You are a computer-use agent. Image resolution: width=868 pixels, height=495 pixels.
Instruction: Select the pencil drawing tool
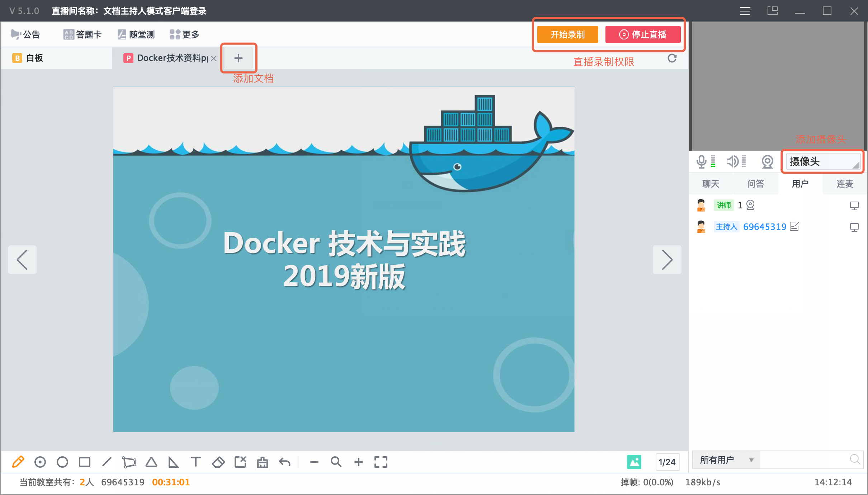18,462
